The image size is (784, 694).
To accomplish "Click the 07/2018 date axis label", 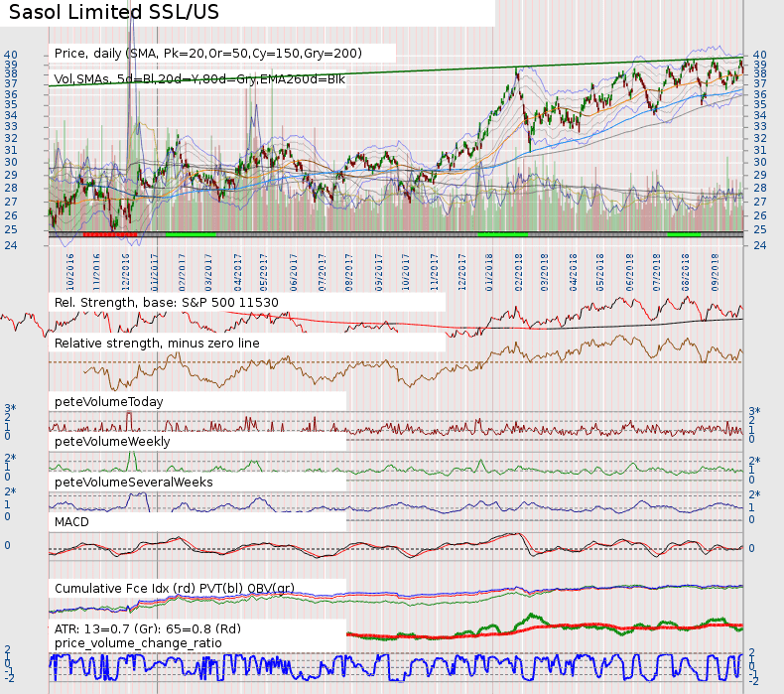I will [657, 272].
